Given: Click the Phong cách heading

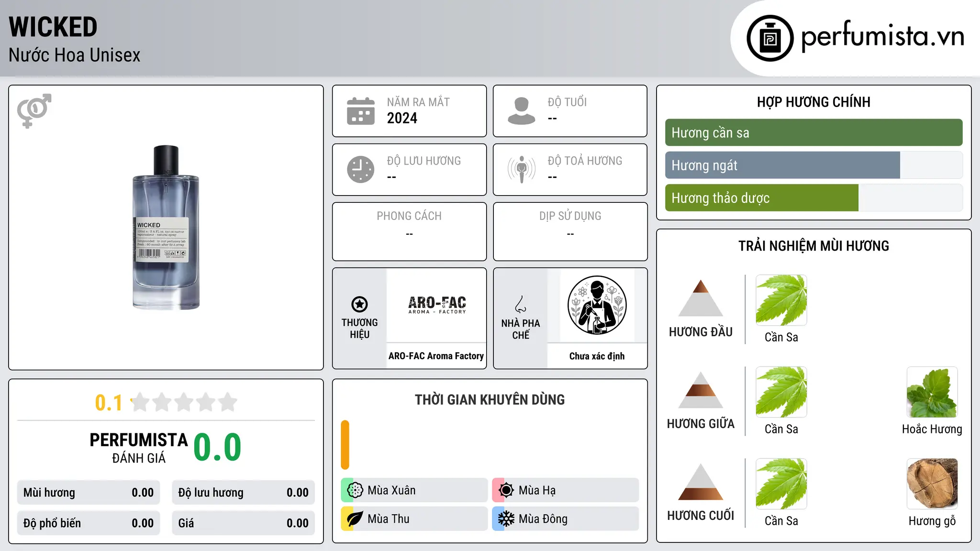Looking at the screenshot, I should (409, 216).
